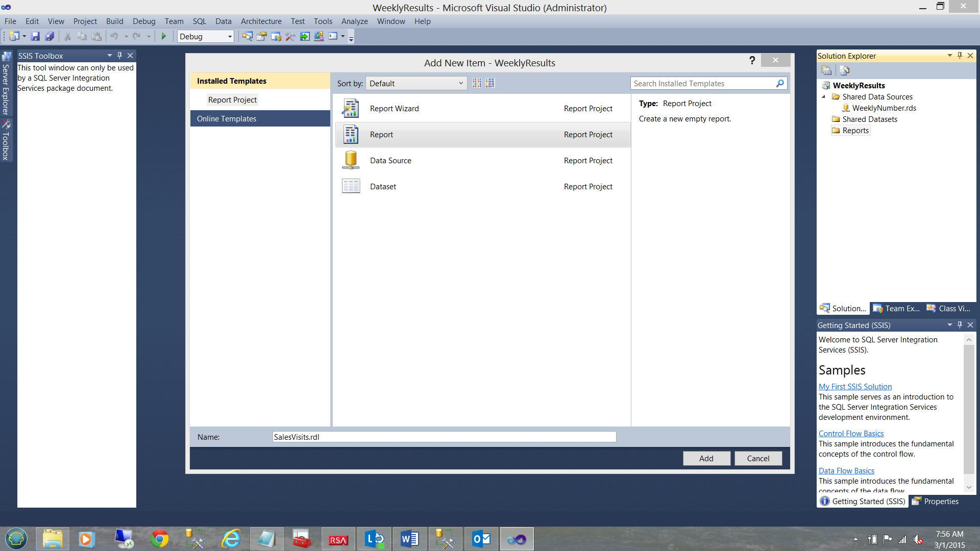Viewport: 980px width, 551px height.
Task: Click the Add button
Action: click(706, 458)
